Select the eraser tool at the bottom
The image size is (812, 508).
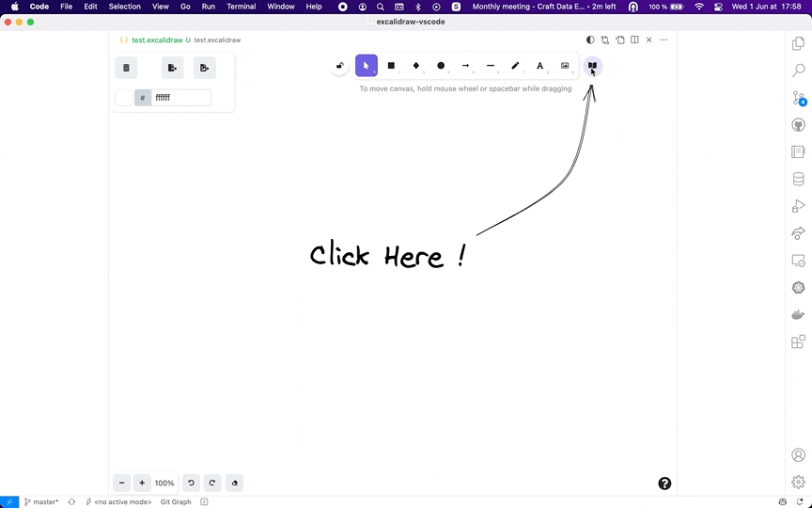click(x=235, y=484)
